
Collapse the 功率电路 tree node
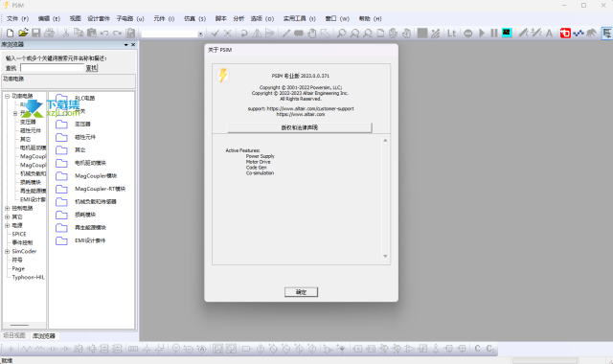(7, 96)
